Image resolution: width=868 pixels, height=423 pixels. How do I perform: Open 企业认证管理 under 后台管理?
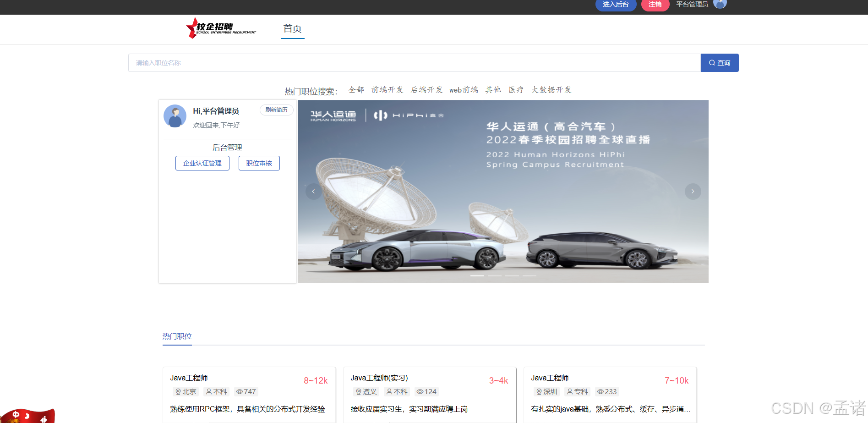202,163
